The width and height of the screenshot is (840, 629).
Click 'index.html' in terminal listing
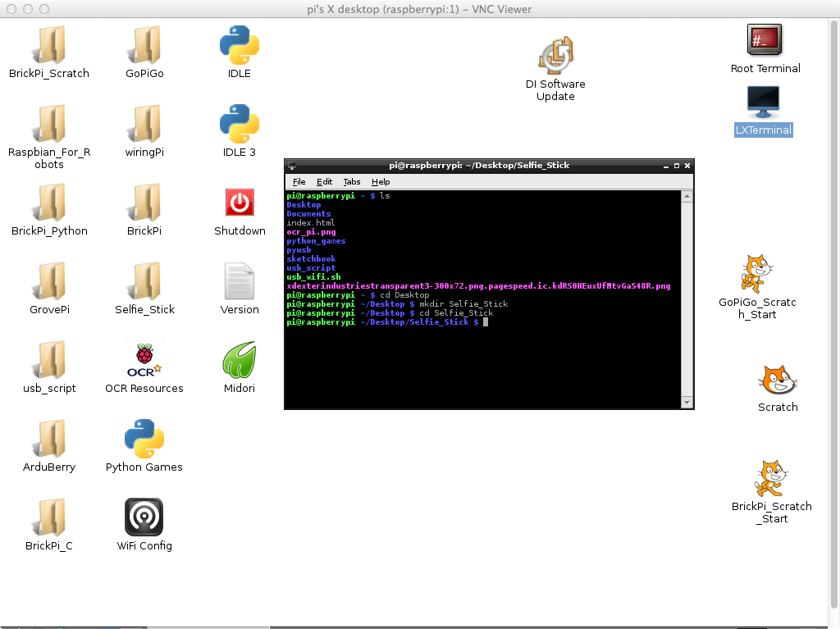[x=311, y=223]
